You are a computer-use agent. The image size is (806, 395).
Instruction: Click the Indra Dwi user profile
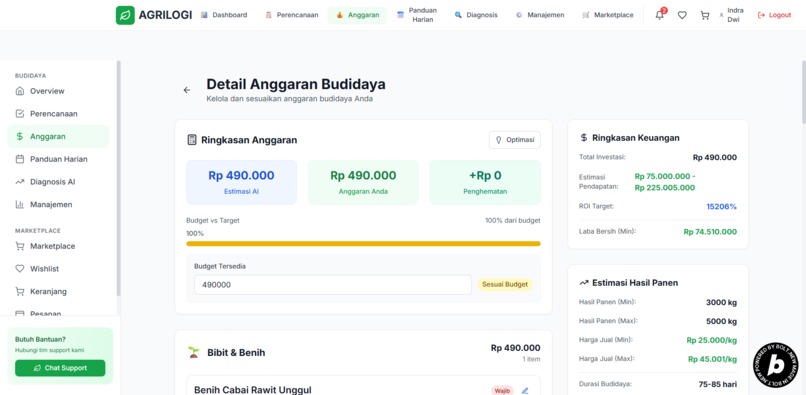[x=731, y=15]
